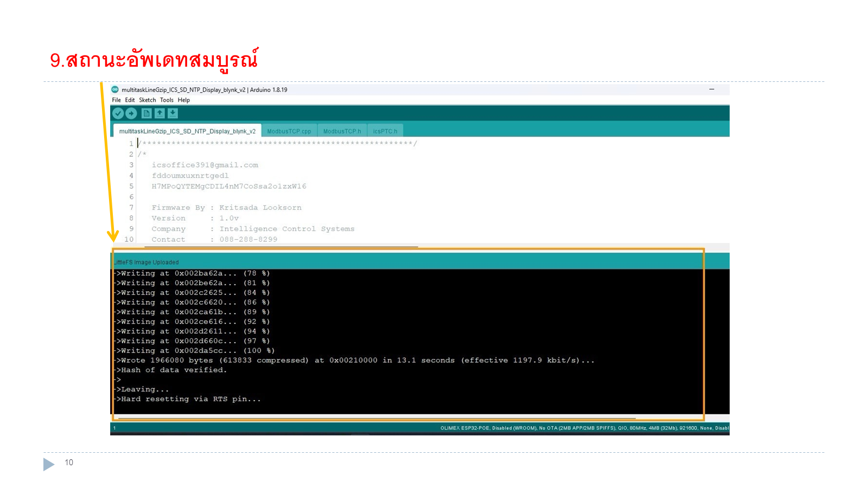Image resolution: width=868 pixels, height=488 pixels.
Task: Click console line 'Writing at 0x002ce616... (92 %)'
Action: click(x=193, y=322)
